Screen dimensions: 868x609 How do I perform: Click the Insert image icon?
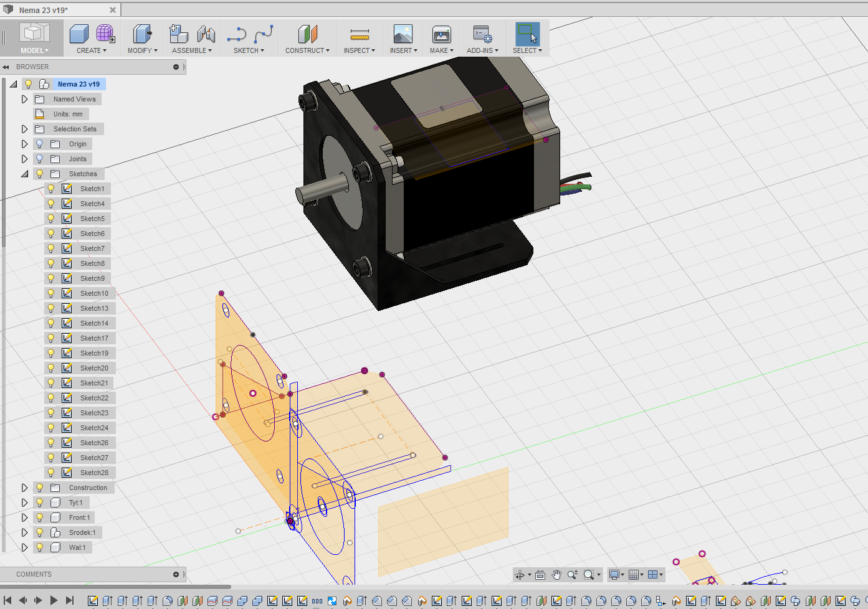coord(403,34)
